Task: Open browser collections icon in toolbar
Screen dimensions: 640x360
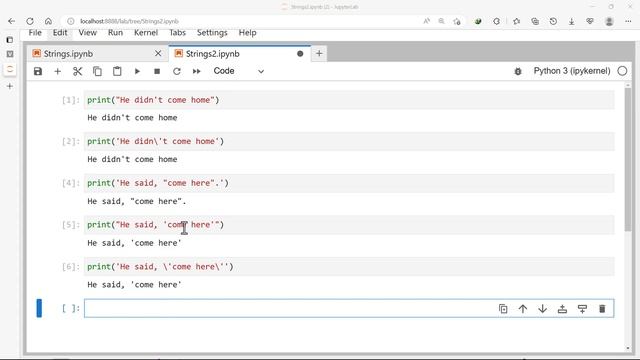Action: pyautogui.click(x=535, y=21)
